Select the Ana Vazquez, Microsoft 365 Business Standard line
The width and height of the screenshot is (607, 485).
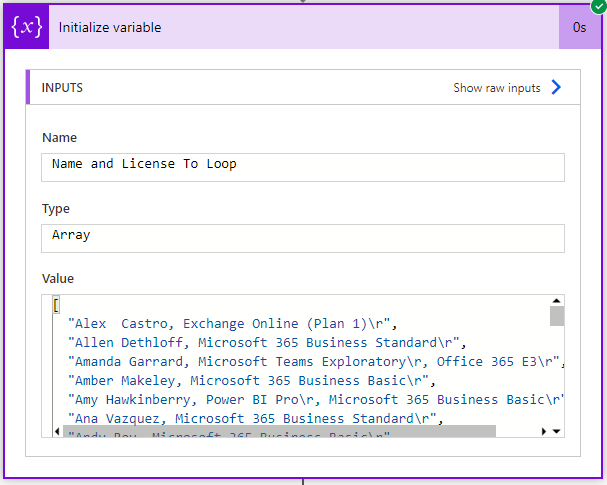tap(255, 418)
